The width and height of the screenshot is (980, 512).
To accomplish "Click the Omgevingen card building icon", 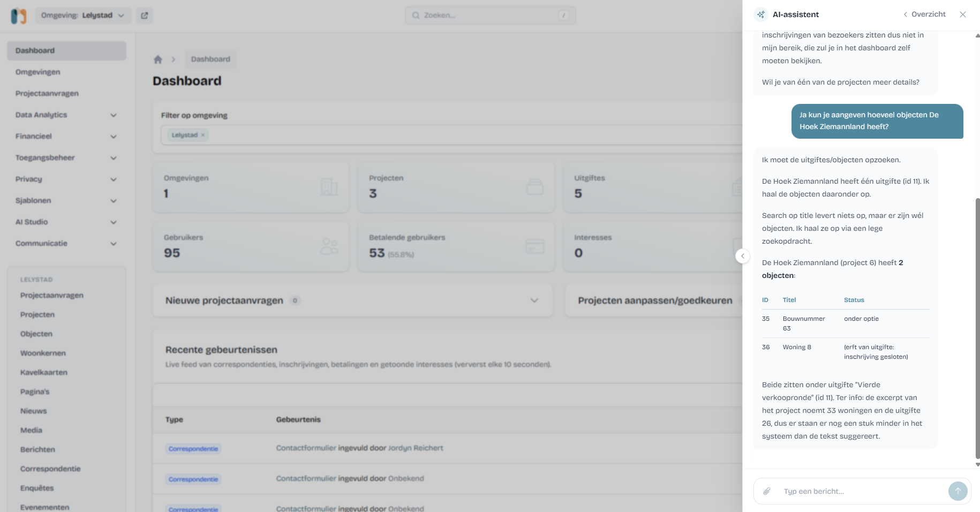I will tap(329, 187).
